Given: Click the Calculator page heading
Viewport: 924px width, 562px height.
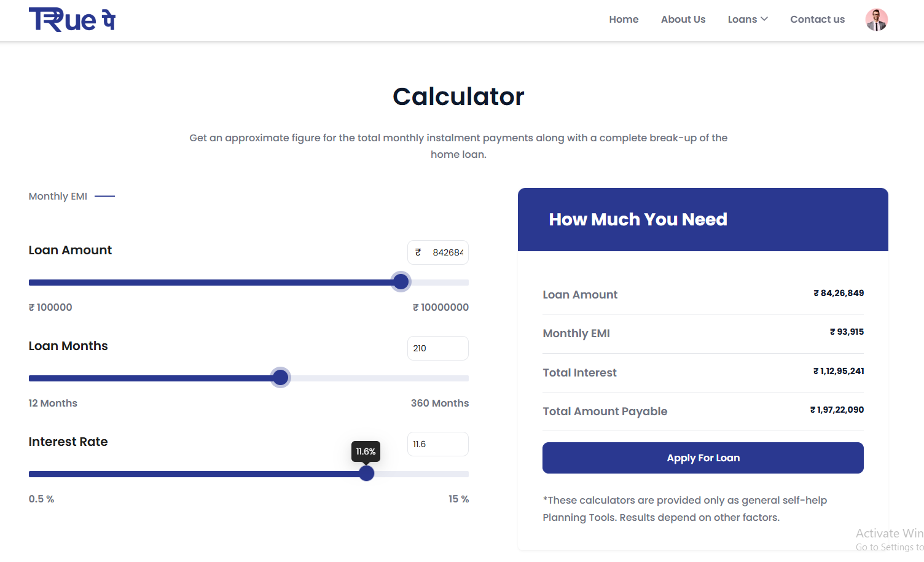Looking at the screenshot, I should pyautogui.click(x=458, y=96).
